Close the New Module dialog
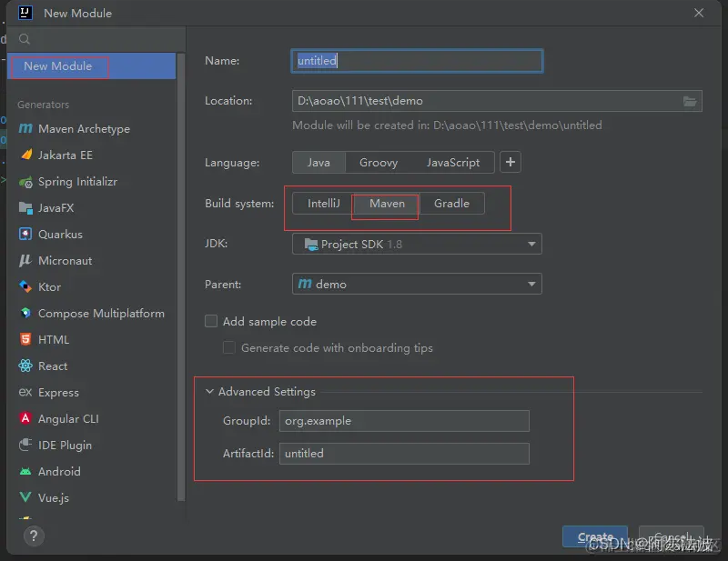The width and height of the screenshot is (728, 561). click(x=699, y=13)
